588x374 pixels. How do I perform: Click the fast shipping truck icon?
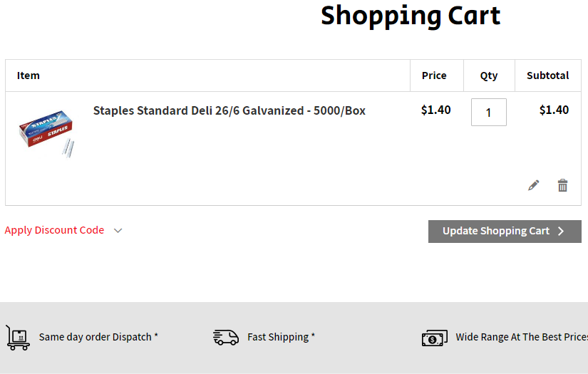click(226, 337)
